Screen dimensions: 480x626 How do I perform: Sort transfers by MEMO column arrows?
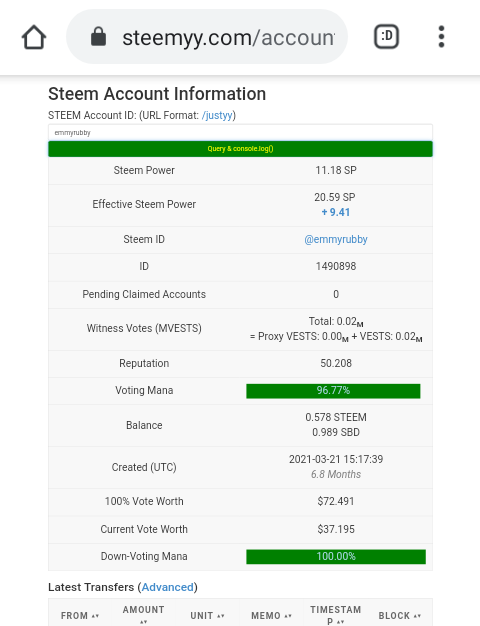(x=288, y=616)
